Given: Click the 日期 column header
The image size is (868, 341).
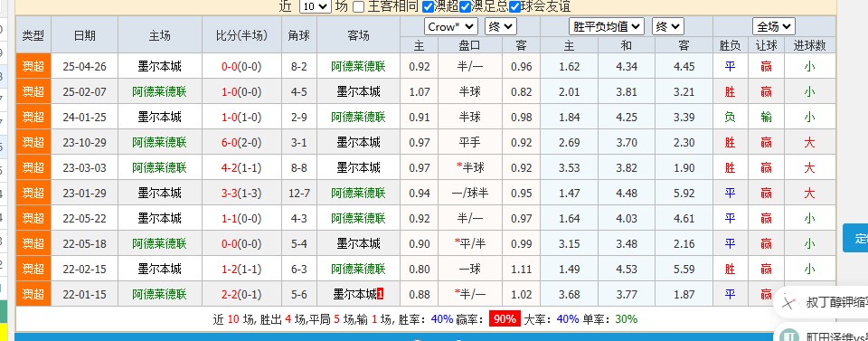Looking at the screenshot, I should coord(85,35).
